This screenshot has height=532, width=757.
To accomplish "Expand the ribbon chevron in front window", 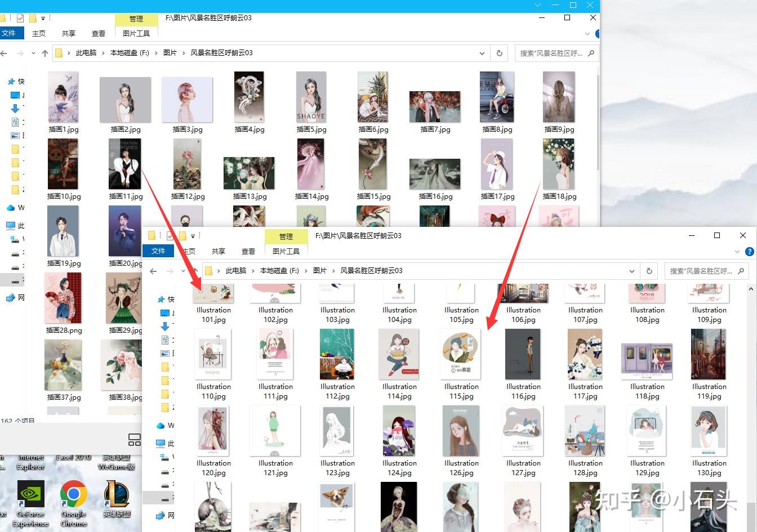I will 737,252.
